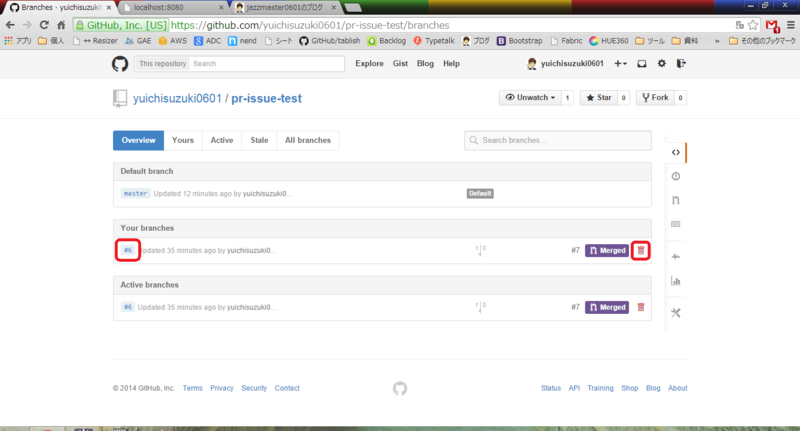Open the notifications inbox icon
800x431 pixels.
(642, 64)
